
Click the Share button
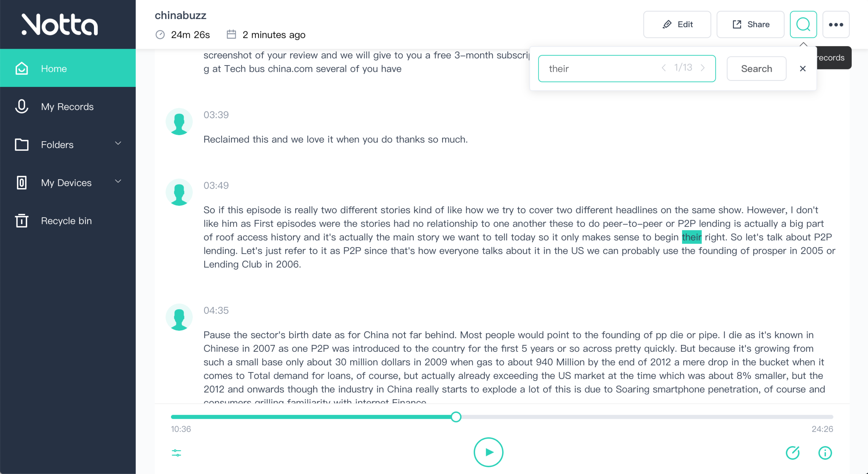tap(750, 24)
